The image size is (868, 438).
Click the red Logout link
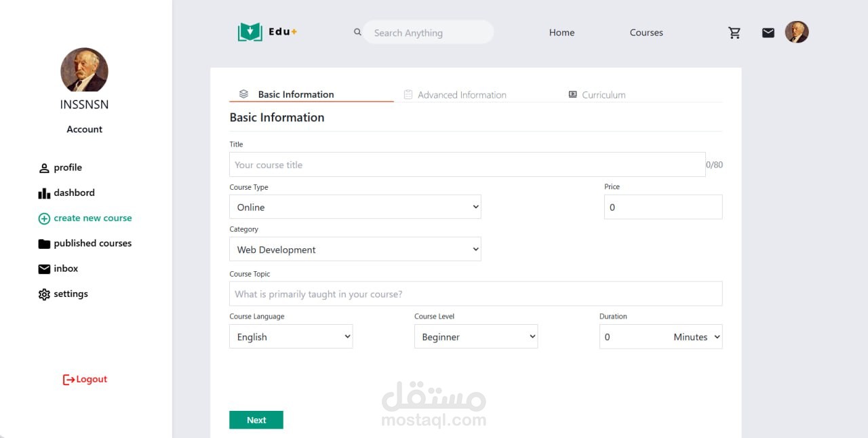[85, 380]
